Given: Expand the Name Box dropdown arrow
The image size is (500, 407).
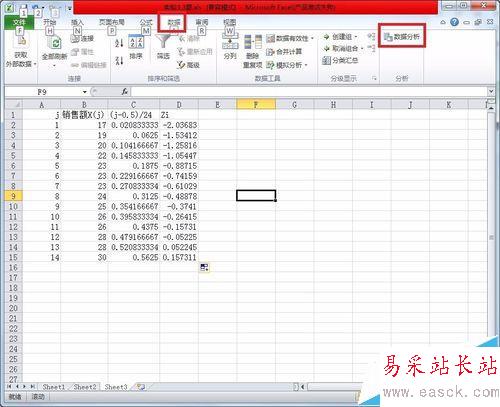Looking at the screenshot, I should point(85,92).
